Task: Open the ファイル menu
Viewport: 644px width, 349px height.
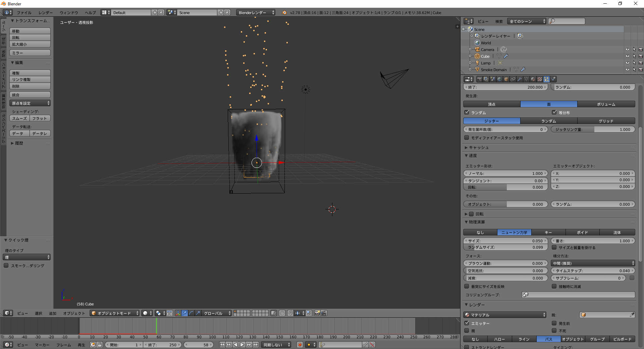Action: click(x=24, y=12)
